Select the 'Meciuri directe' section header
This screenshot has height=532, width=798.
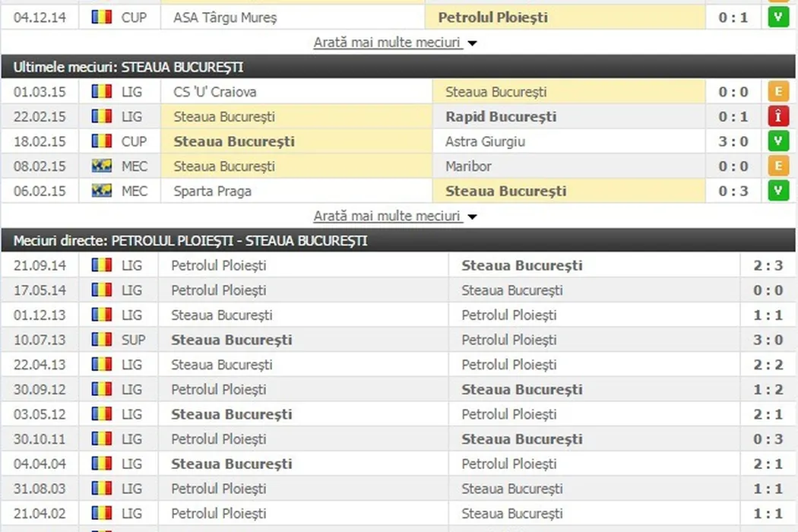(190, 240)
